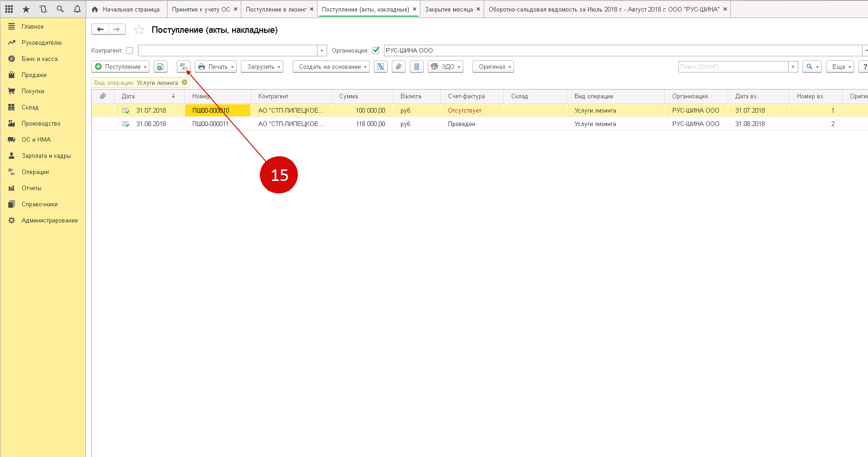868x457 pixels.
Task: Switch to Закрытие месяца tab
Action: tap(449, 9)
